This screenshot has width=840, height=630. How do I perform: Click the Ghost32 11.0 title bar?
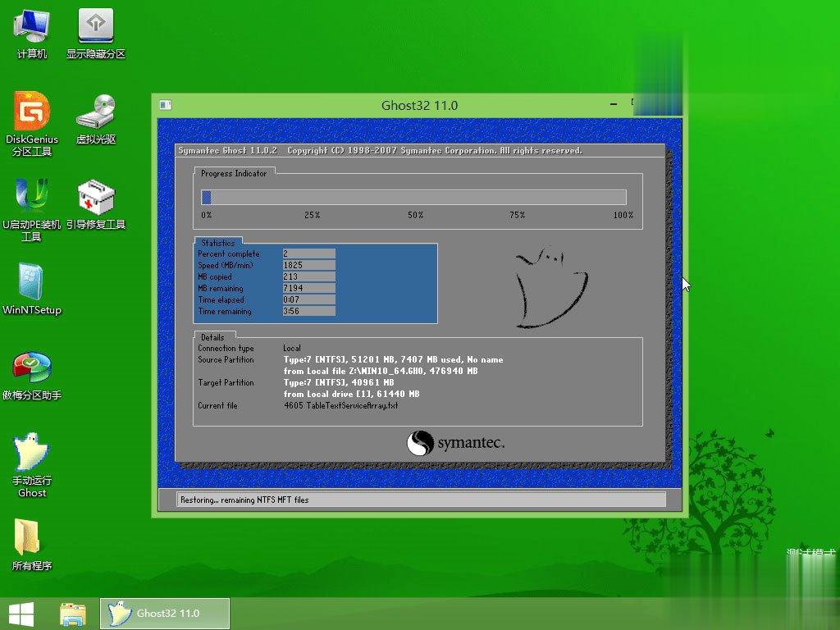(x=419, y=106)
